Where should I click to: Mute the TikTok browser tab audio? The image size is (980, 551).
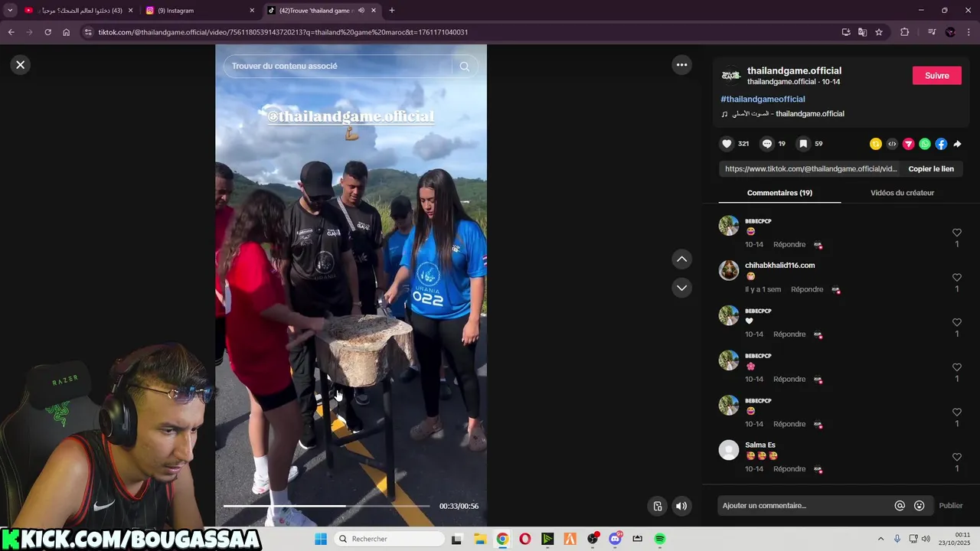coord(361,11)
